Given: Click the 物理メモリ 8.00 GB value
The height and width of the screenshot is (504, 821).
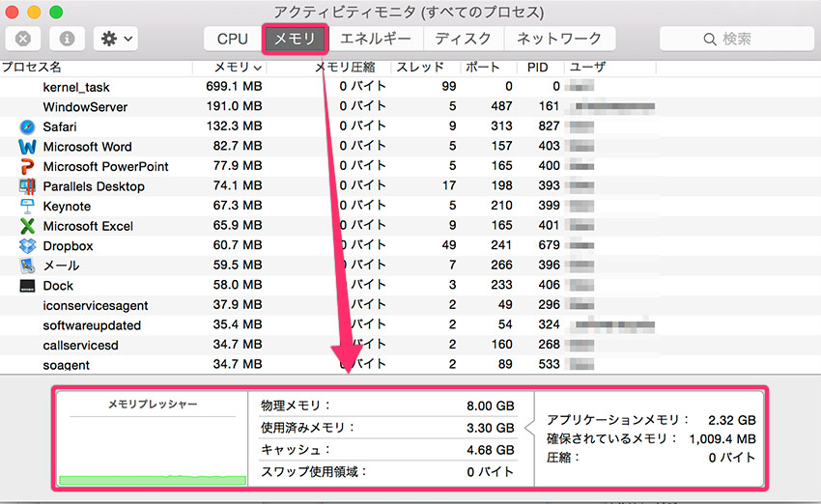Looking at the screenshot, I should (490, 406).
